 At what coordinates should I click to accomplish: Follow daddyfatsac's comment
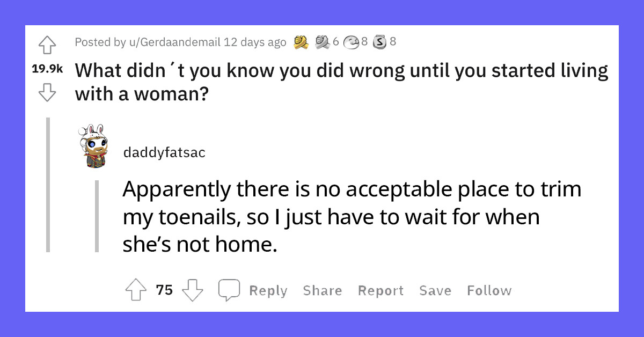[488, 290]
